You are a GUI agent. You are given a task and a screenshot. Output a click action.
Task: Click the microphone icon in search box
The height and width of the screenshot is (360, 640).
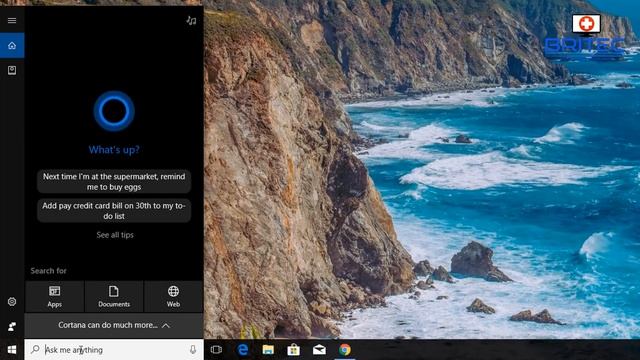[x=193, y=350]
